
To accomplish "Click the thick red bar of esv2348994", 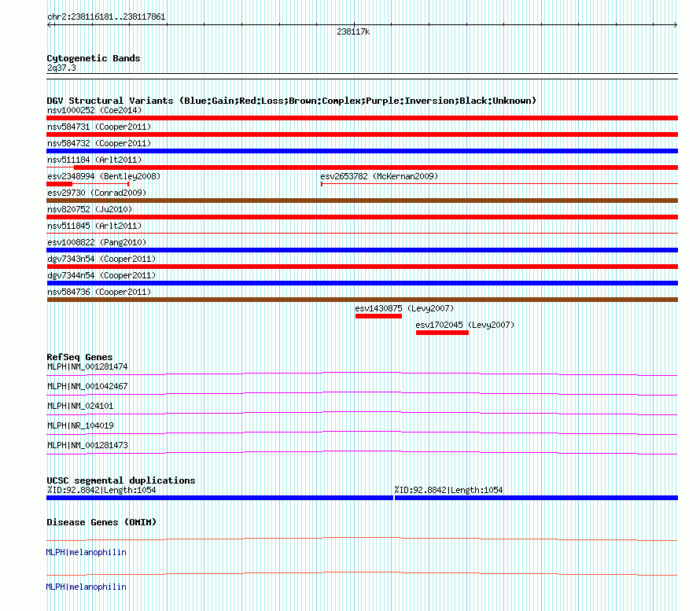I will pyautogui.click(x=59, y=184).
